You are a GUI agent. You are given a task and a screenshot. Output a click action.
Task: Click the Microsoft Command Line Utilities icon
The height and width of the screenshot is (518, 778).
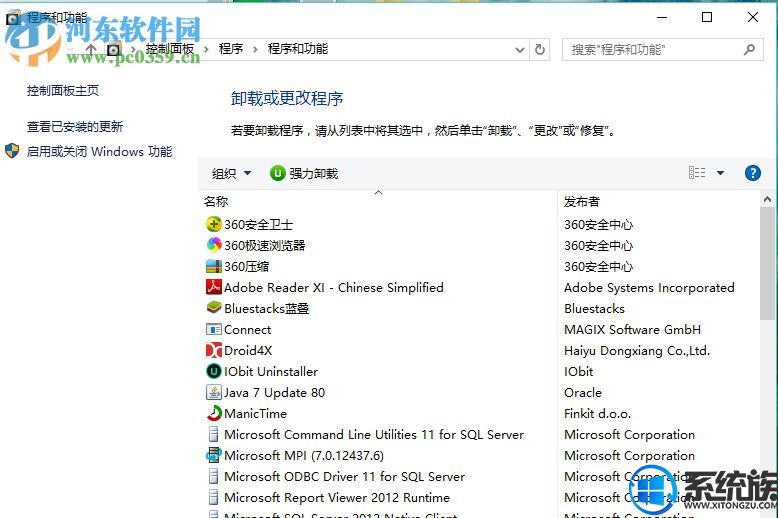[213, 434]
